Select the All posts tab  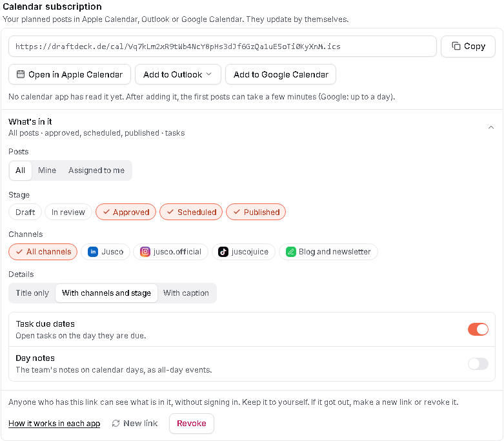[20, 170]
